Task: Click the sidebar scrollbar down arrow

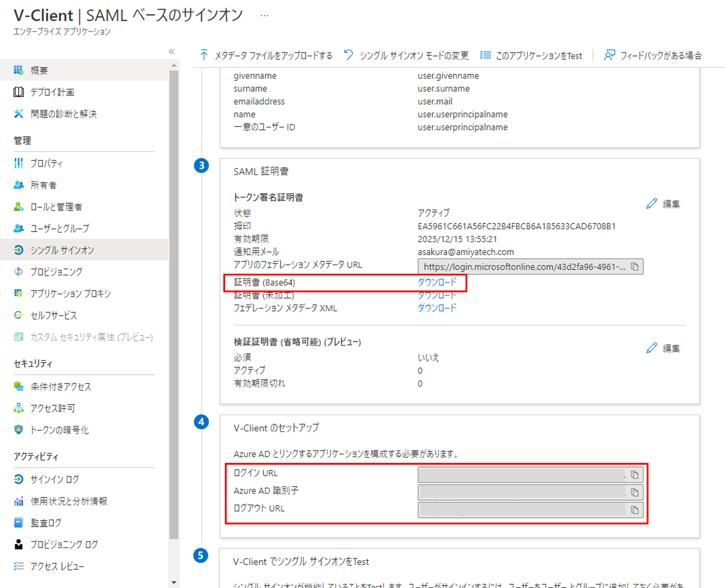Action: (174, 583)
